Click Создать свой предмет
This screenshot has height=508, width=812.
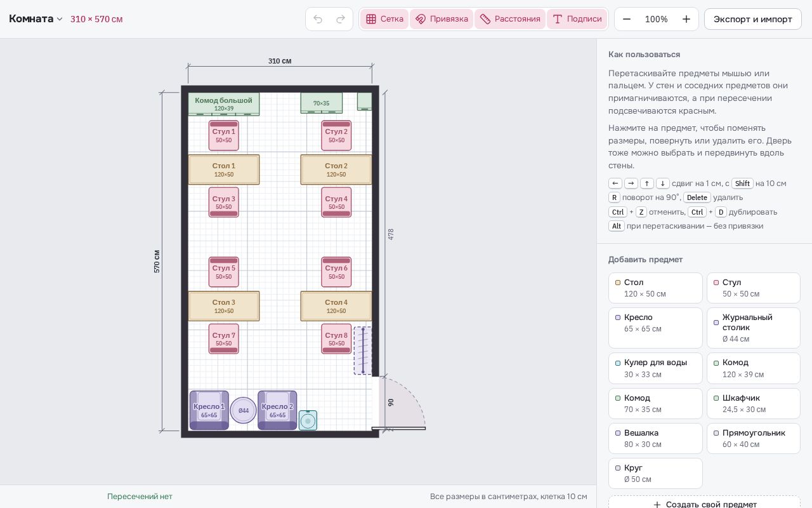704,504
